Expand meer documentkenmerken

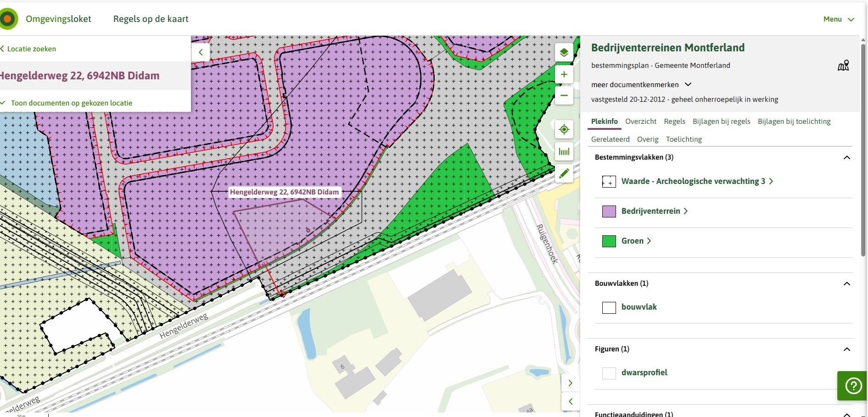point(641,85)
